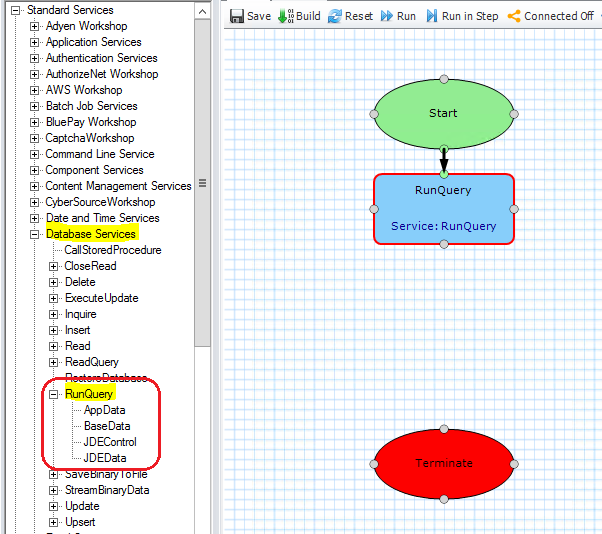Expand the BluePay Workshop node
Screen dimensions: 602x534
35,122
